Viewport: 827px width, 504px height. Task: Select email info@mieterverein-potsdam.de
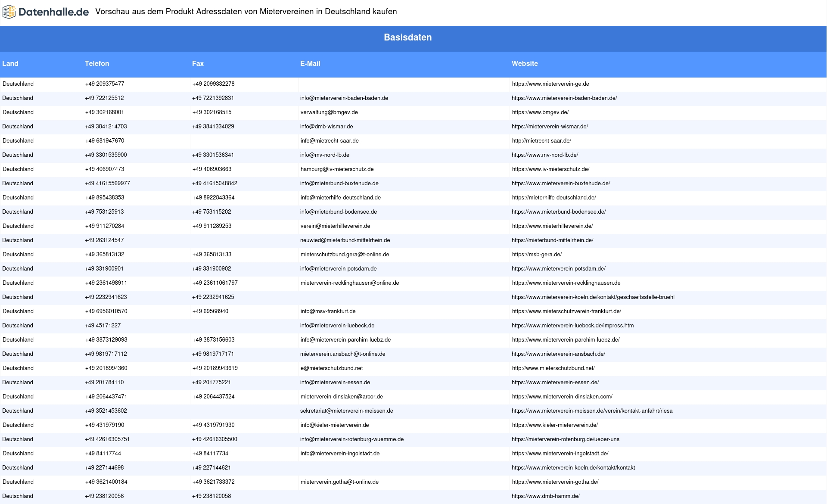pyautogui.click(x=339, y=269)
